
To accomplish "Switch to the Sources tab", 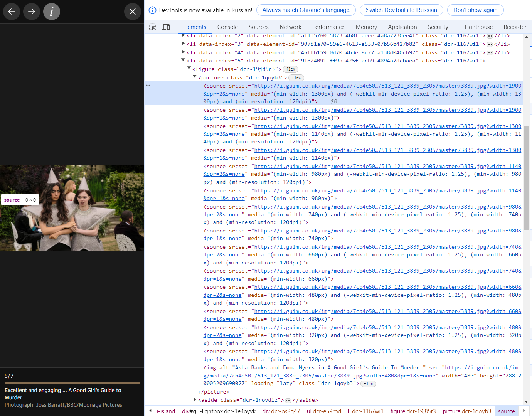I will [259, 27].
